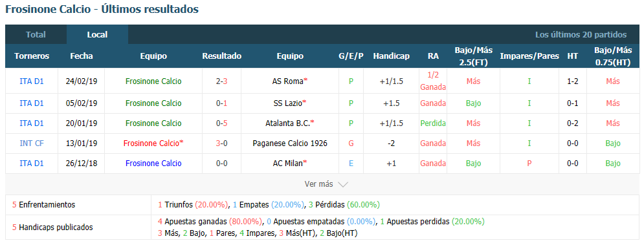Click the INT CF tournament link

(32, 143)
